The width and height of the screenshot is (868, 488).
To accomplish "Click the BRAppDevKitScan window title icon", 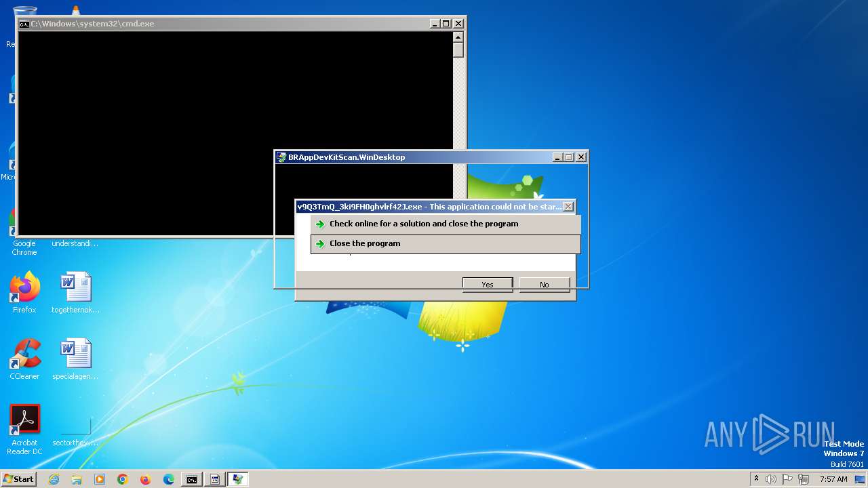I will point(281,157).
